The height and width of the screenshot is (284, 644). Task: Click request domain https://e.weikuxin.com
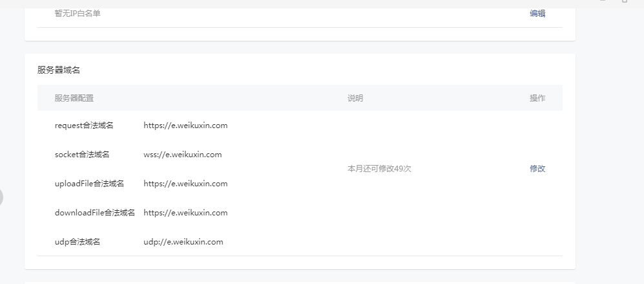click(x=185, y=126)
